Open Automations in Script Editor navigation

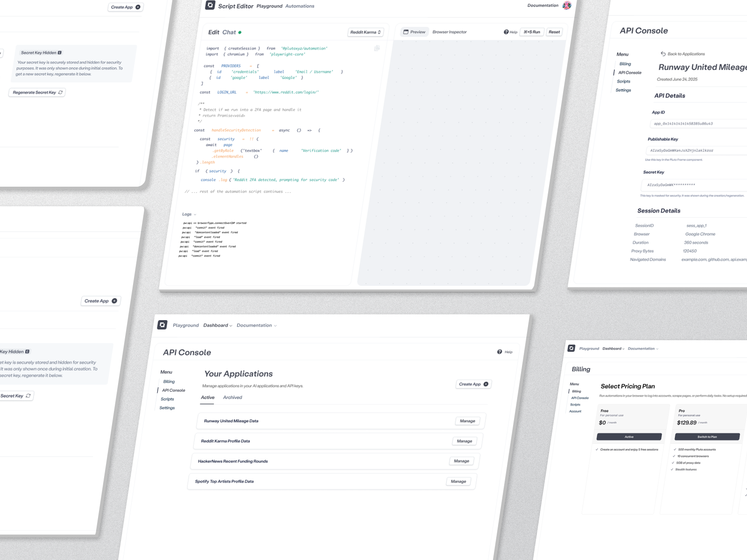click(x=300, y=6)
